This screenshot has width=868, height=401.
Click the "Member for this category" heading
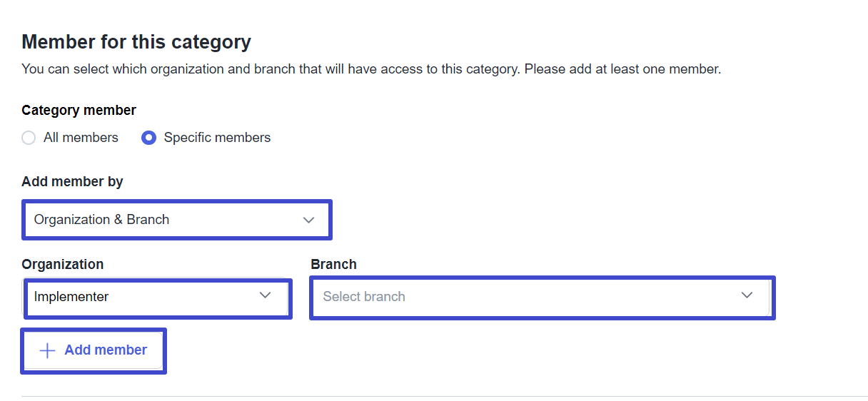[136, 42]
